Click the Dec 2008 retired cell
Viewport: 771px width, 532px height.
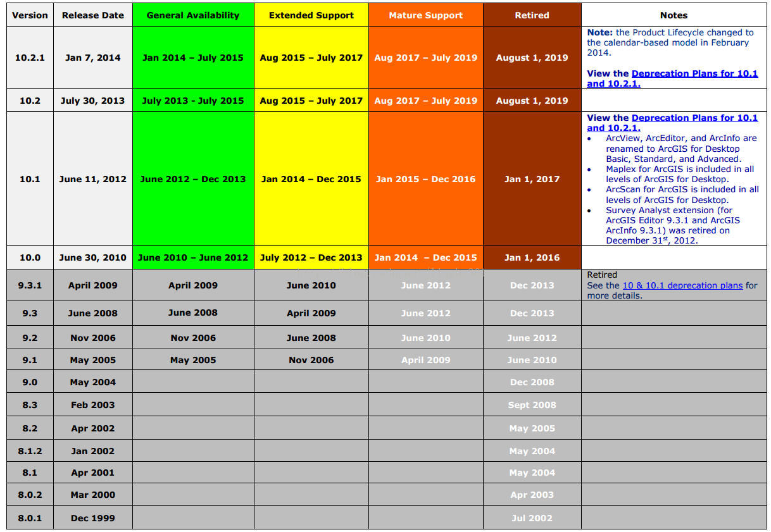coord(532,382)
